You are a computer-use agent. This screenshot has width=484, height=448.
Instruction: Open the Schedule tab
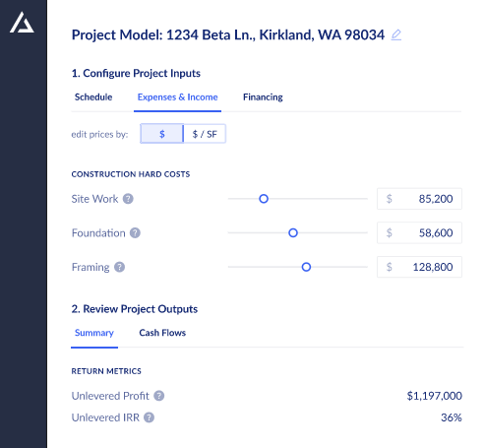pyautogui.click(x=93, y=97)
